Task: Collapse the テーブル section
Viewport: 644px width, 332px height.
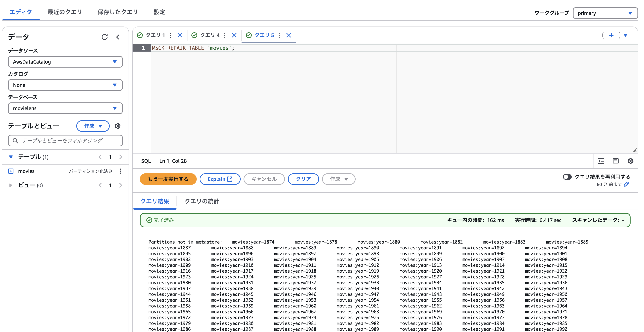Action: click(x=11, y=157)
